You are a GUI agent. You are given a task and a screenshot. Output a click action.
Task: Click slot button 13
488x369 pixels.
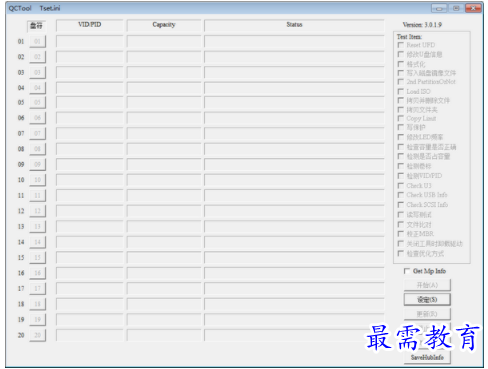[x=37, y=226]
